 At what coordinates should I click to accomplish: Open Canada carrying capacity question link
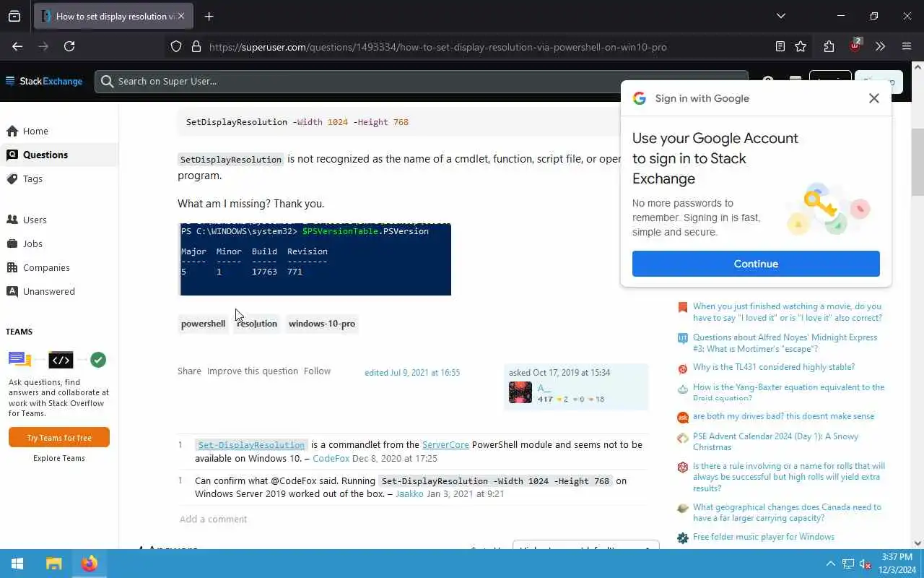coord(787,512)
